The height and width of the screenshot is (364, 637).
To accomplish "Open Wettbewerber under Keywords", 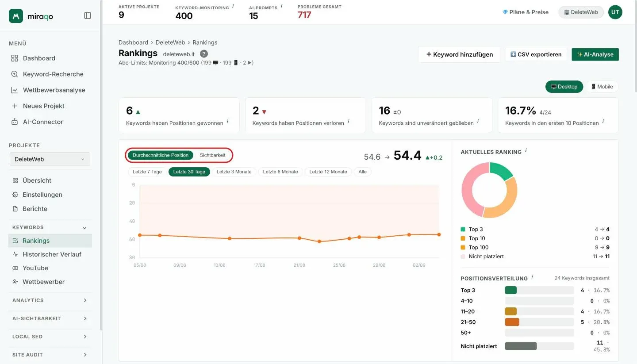I will pos(43,282).
